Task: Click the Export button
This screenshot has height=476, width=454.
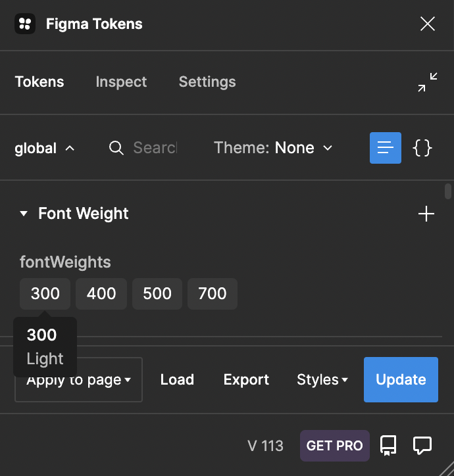Action: click(x=246, y=379)
